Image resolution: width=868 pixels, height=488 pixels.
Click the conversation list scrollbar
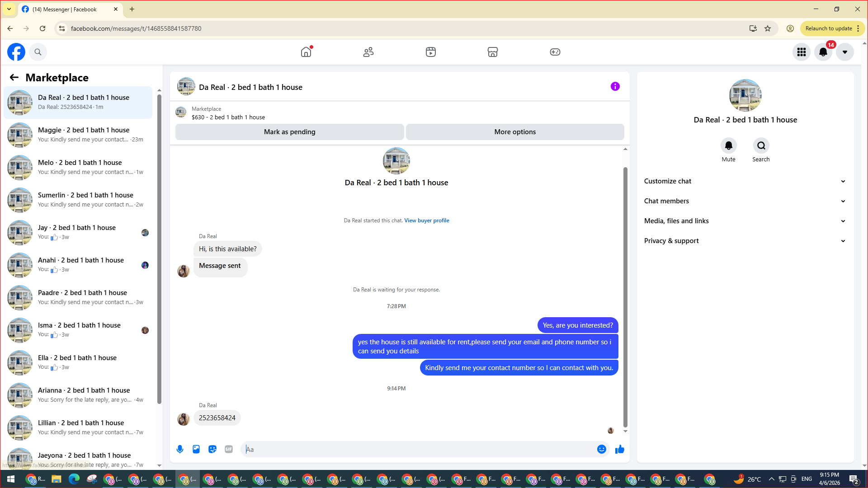[159, 249]
